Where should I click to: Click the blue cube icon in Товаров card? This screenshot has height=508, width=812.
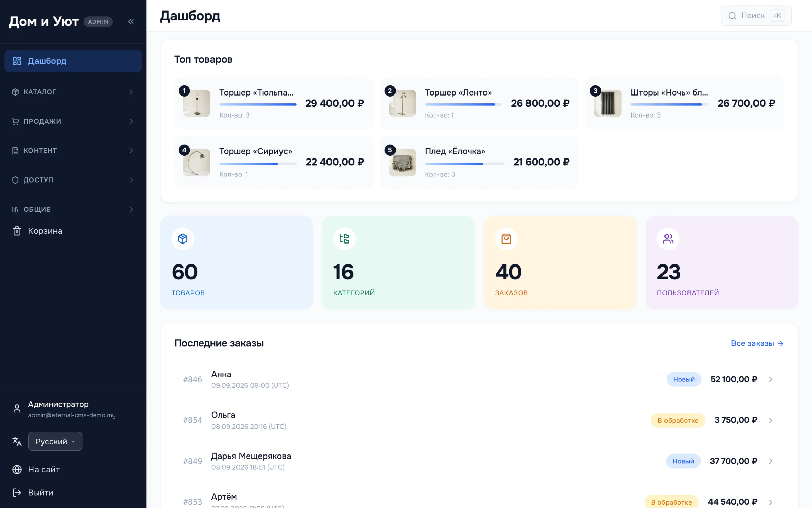(183, 239)
